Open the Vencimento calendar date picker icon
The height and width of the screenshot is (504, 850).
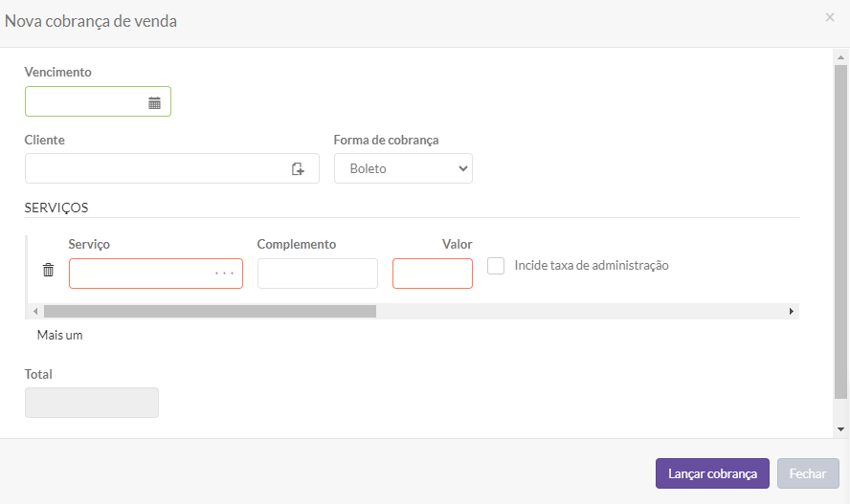coord(154,102)
